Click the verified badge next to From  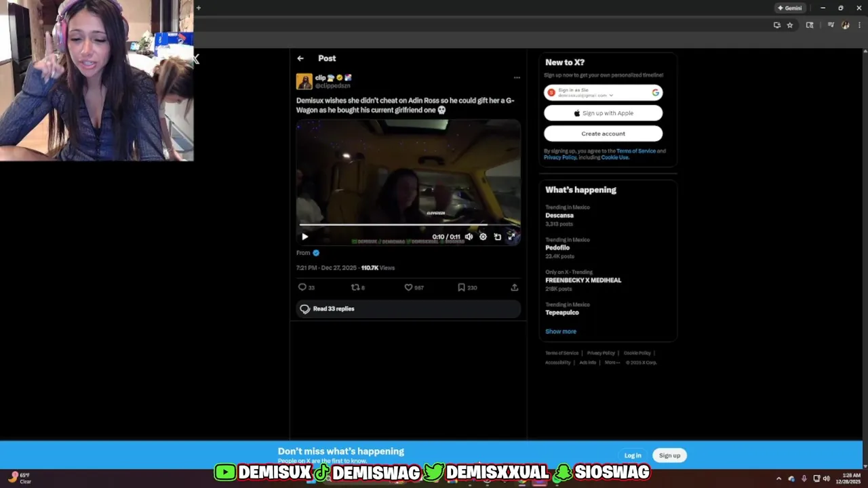(x=316, y=253)
